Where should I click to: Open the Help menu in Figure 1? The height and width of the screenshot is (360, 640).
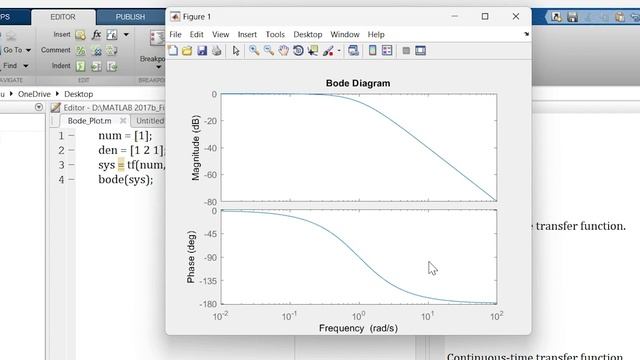point(376,35)
